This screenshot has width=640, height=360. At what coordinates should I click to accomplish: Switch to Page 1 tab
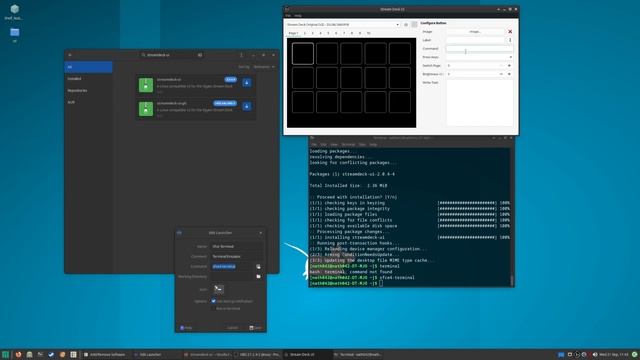click(x=293, y=33)
